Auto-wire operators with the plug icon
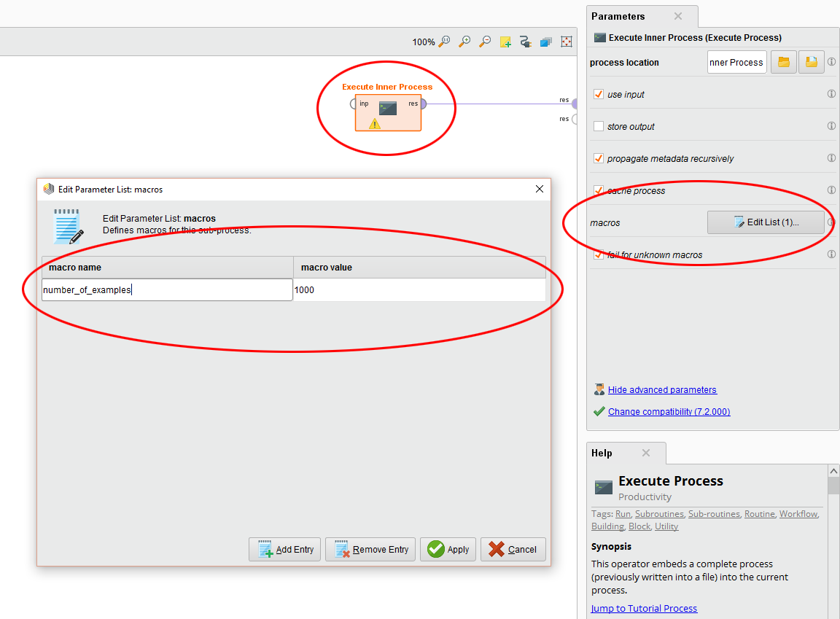 [x=526, y=42]
